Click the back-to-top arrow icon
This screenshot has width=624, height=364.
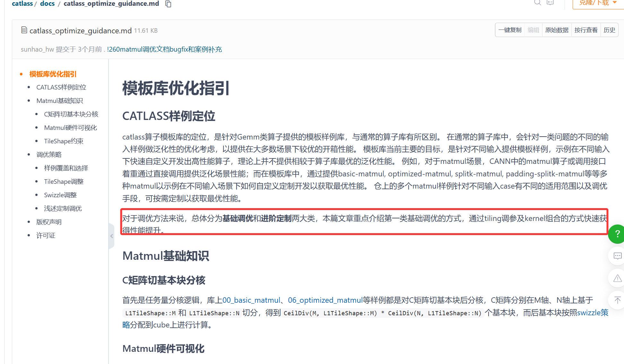pyautogui.click(x=617, y=300)
